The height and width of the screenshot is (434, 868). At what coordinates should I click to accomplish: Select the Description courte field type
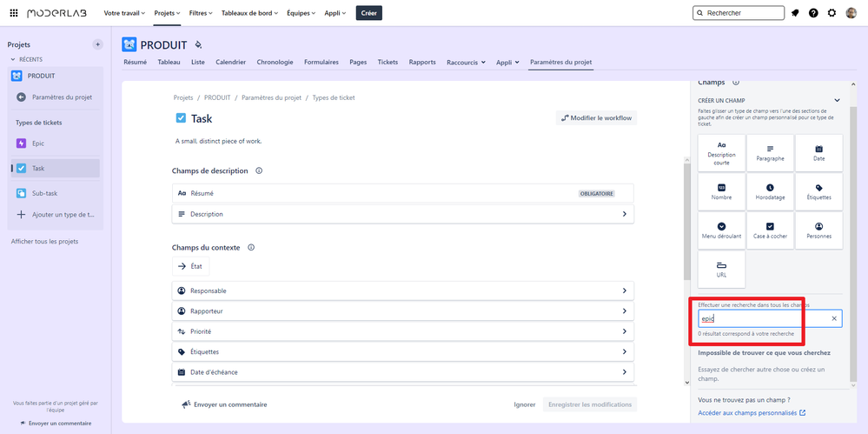(x=721, y=153)
